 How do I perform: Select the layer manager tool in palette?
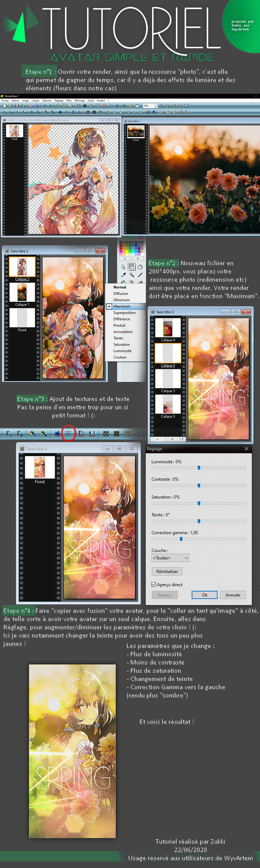click(x=132, y=266)
